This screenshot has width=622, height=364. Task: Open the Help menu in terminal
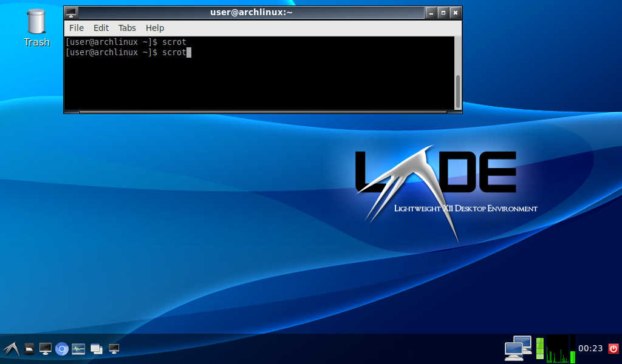click(x=155, y=28)
